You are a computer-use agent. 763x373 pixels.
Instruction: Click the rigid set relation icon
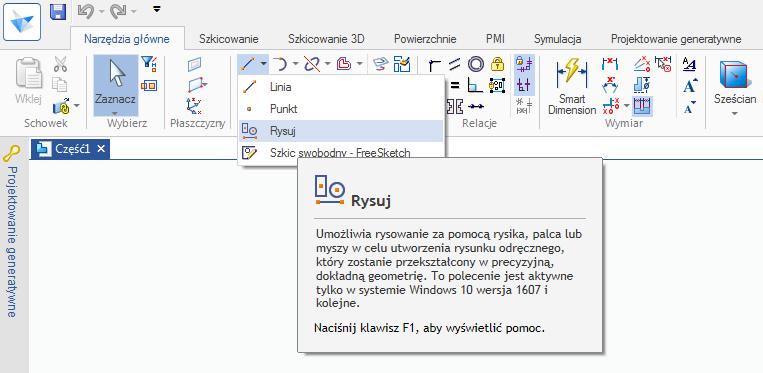click(497, 86)
